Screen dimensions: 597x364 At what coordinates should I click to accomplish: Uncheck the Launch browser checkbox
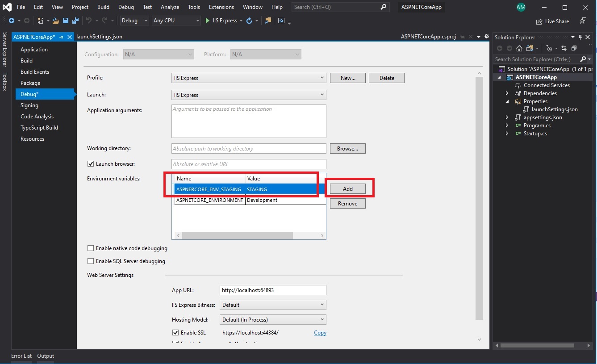point(91,164)
